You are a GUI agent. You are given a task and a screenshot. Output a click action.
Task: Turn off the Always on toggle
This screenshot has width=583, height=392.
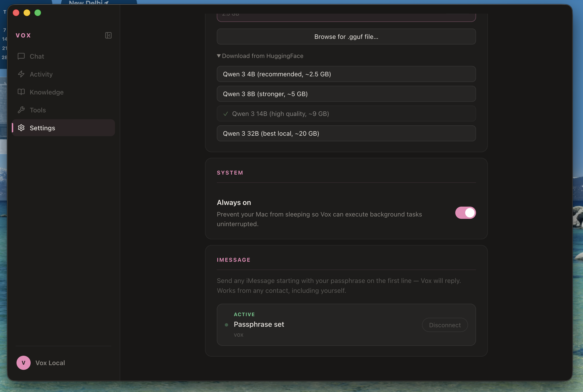(x=465, y=213)
